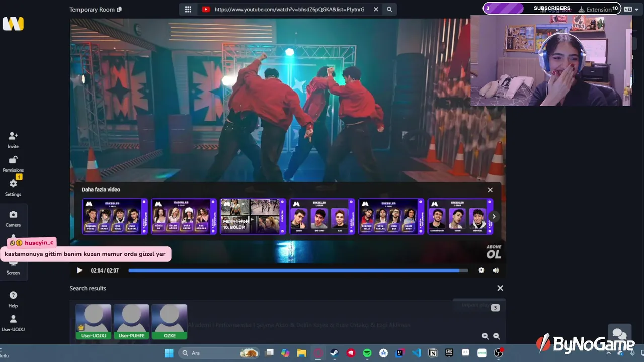Open Spotify from taskbar
The image size is (644, 362).
(x=367, y=353)
